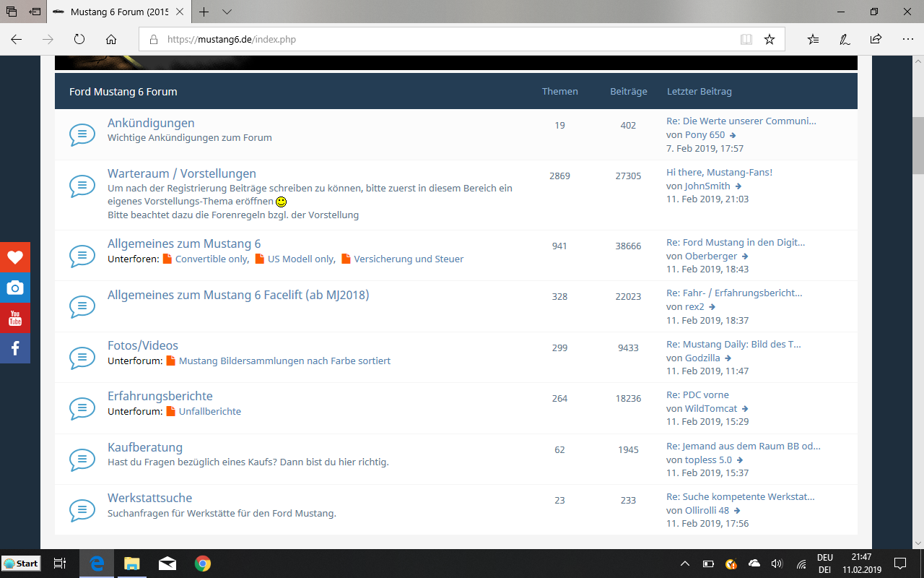Open the browser settings ellipsis menu
924x578 pixels.
(x=907, y=40)
